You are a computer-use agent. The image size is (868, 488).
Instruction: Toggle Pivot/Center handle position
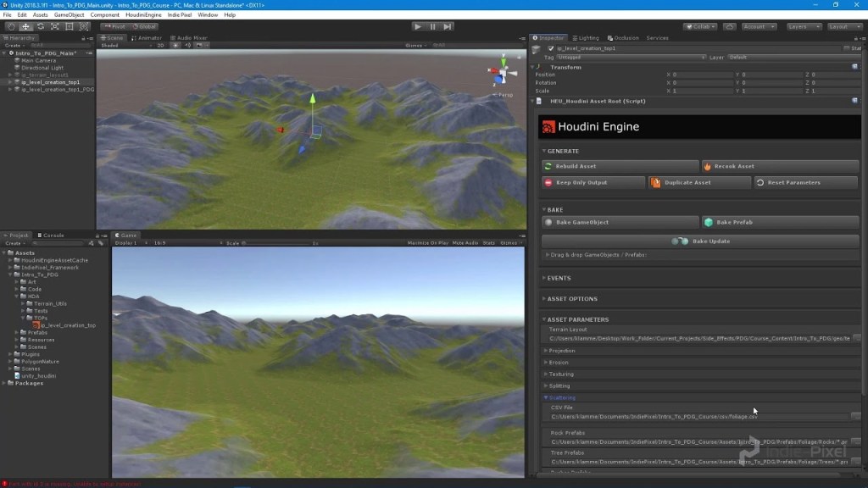(x=114, y=26)
